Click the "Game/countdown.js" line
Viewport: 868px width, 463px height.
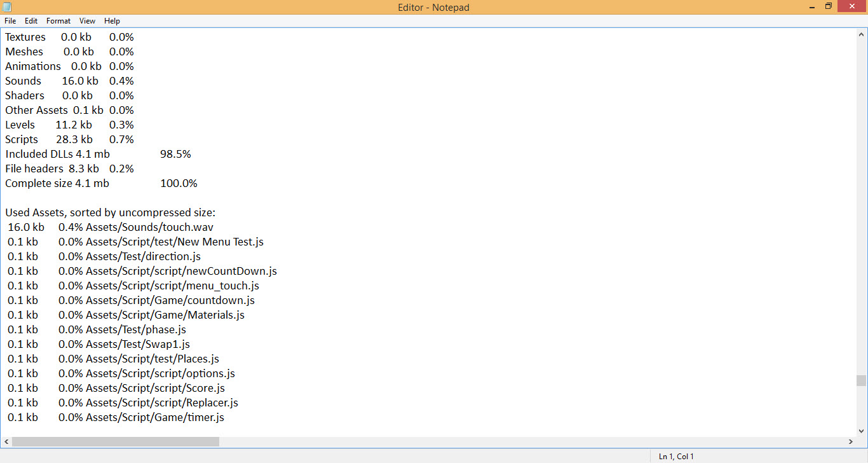[x=131, y=300]
